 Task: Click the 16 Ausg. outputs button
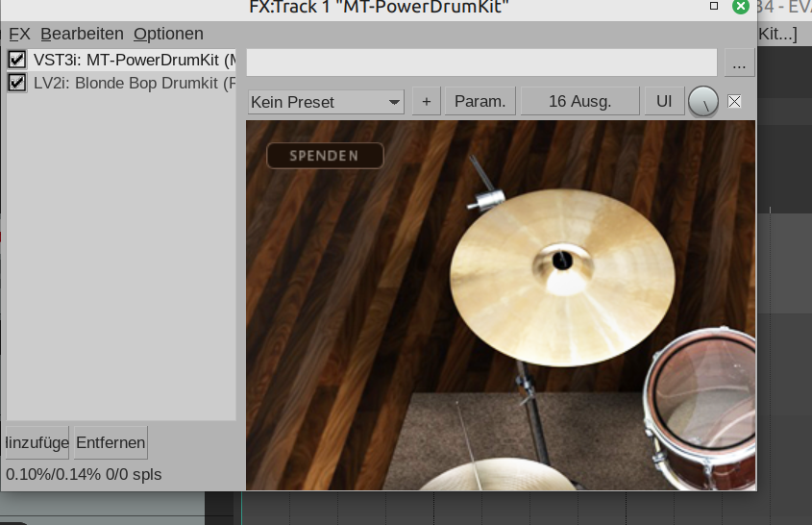tap(580, 102)
